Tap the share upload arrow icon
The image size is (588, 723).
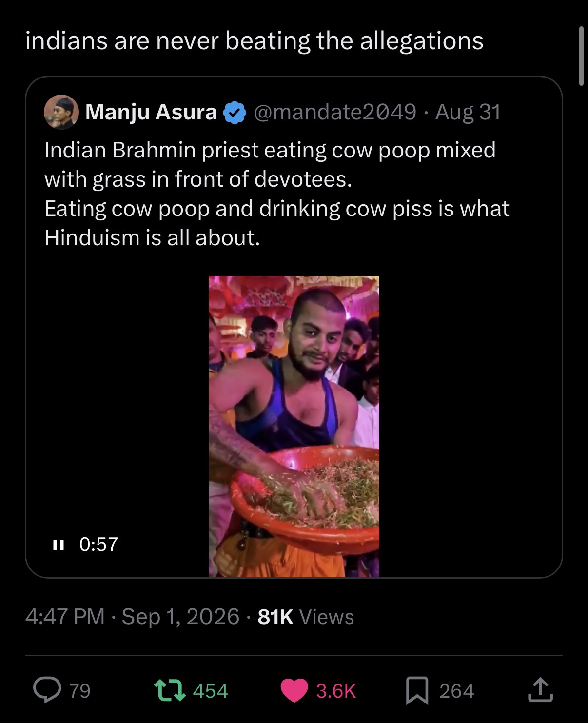(x=540, y=690)
